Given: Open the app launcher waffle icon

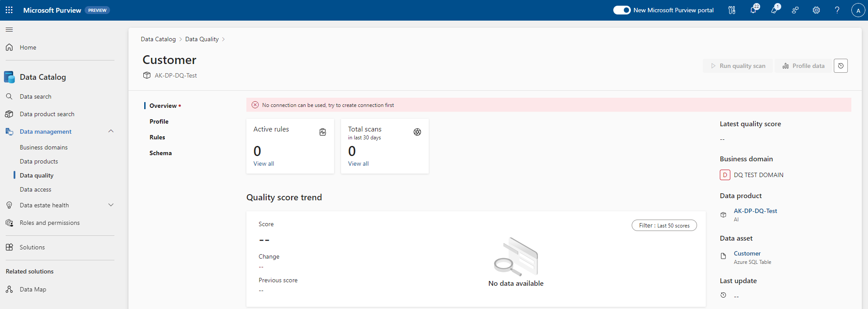Looking at the screenshot, I should 9,10.
